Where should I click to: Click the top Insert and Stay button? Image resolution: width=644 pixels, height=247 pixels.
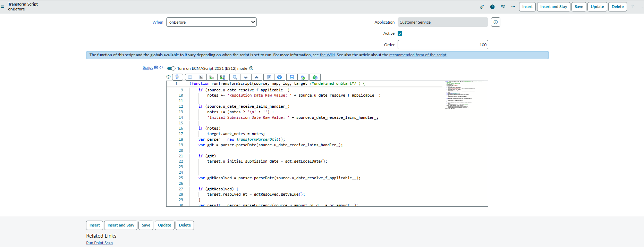point(554,7)
